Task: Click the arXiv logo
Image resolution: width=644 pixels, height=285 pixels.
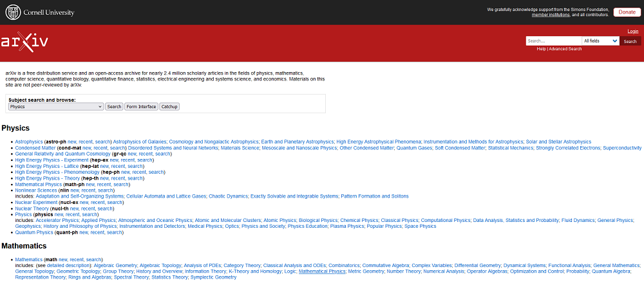Action: coord(24,42)
